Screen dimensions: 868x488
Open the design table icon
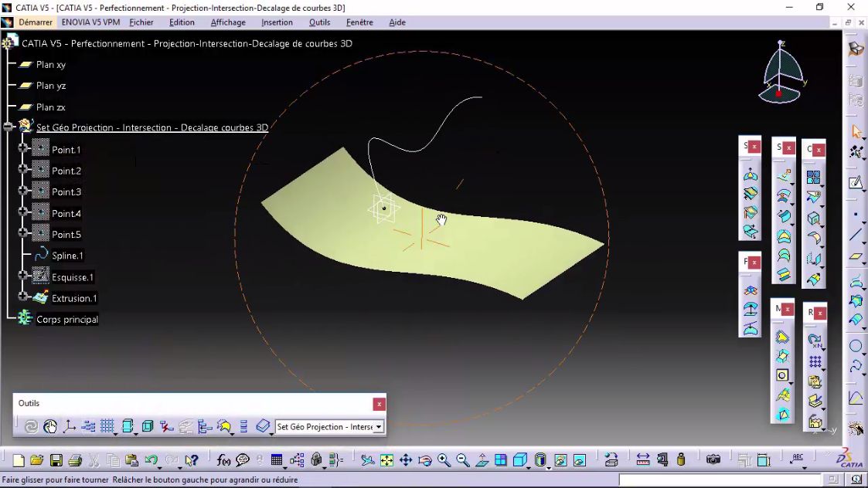pos(277,460)
